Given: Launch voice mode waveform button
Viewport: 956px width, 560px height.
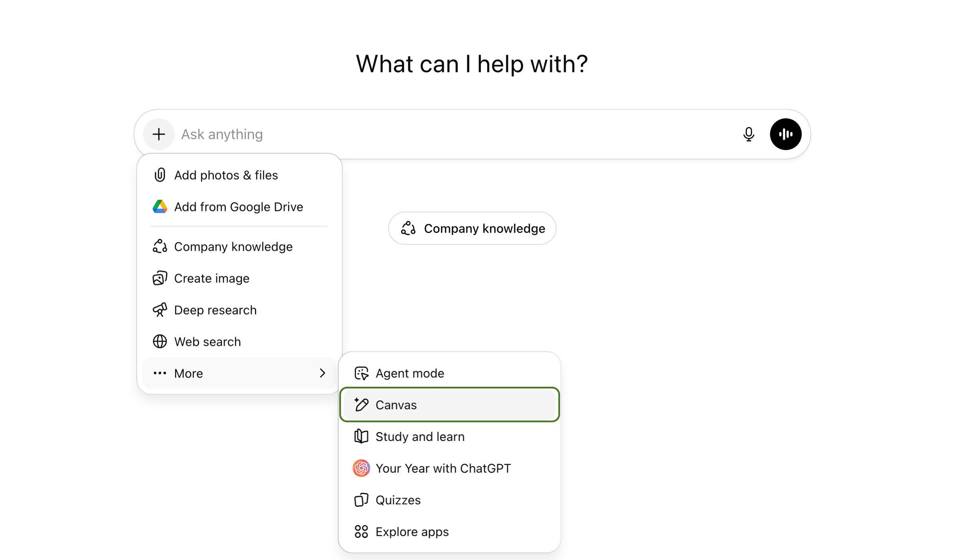Looking at the screenshot, I should [785, 134].
